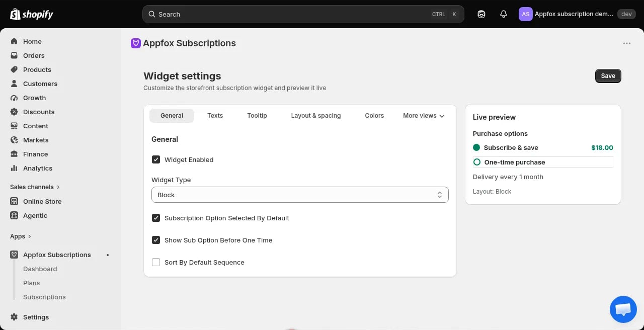Click the Purchase options label
Viewport: 644px width, 330px height.
[500, 133]
